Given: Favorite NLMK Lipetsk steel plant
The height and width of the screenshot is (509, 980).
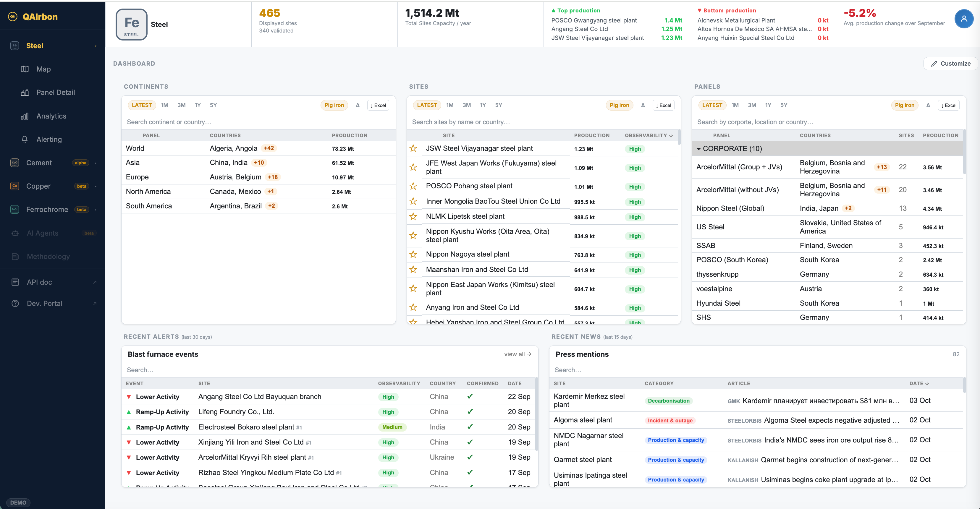Looking at the screenshot, I should coord(413,217).
